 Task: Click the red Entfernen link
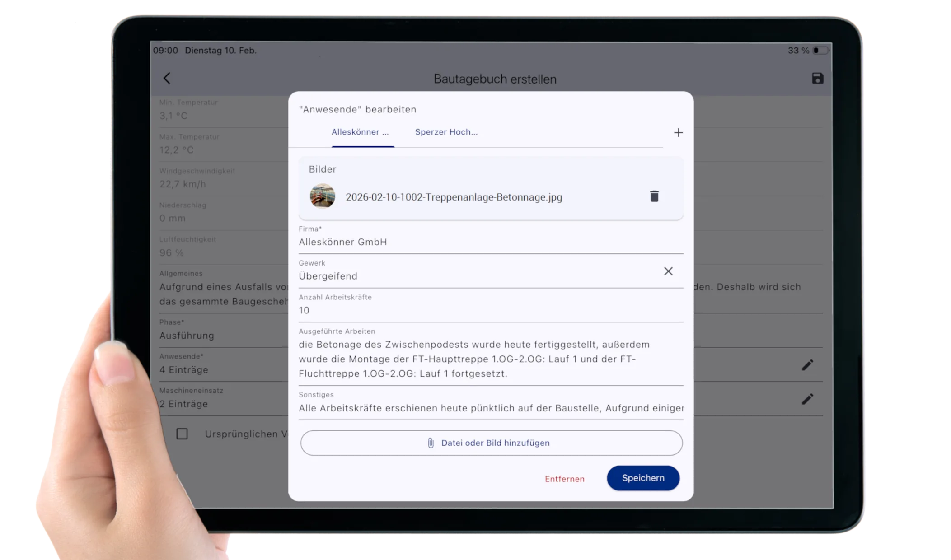click(564, 479)
